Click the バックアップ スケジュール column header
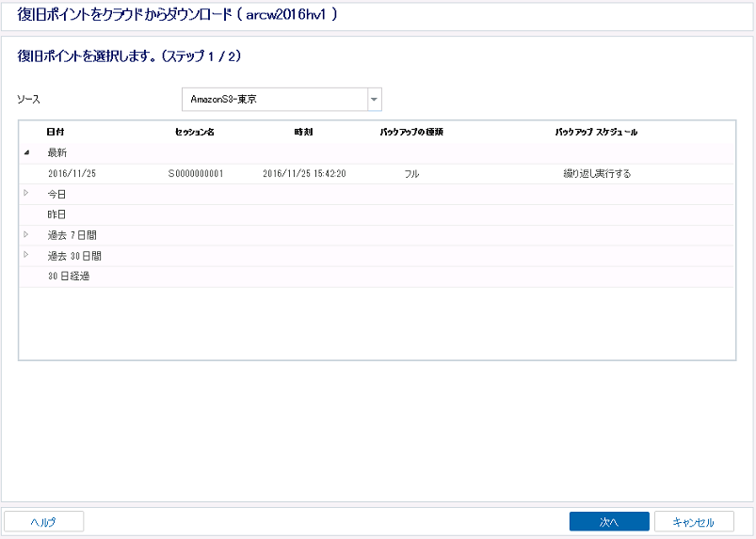This screenshot has height=539, width=756. (x=596, y=132)
